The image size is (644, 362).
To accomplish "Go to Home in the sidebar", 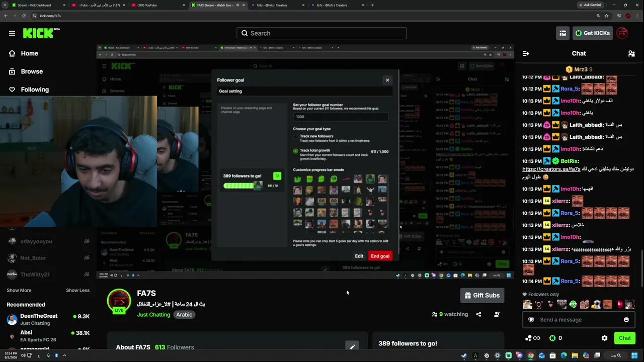I will pyautogui.click(x=29, y=53).
